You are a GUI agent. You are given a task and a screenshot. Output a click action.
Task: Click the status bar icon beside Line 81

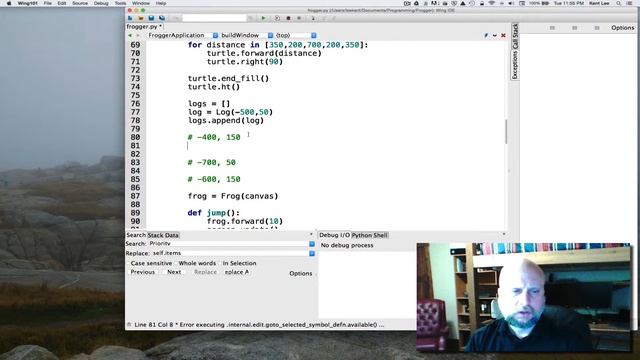[x=129, y=325]
